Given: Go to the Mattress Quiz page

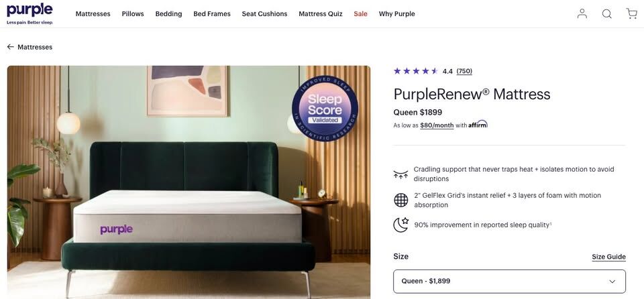Looking at the screenshot, I should pyautogui.click(x=321, y=13).
